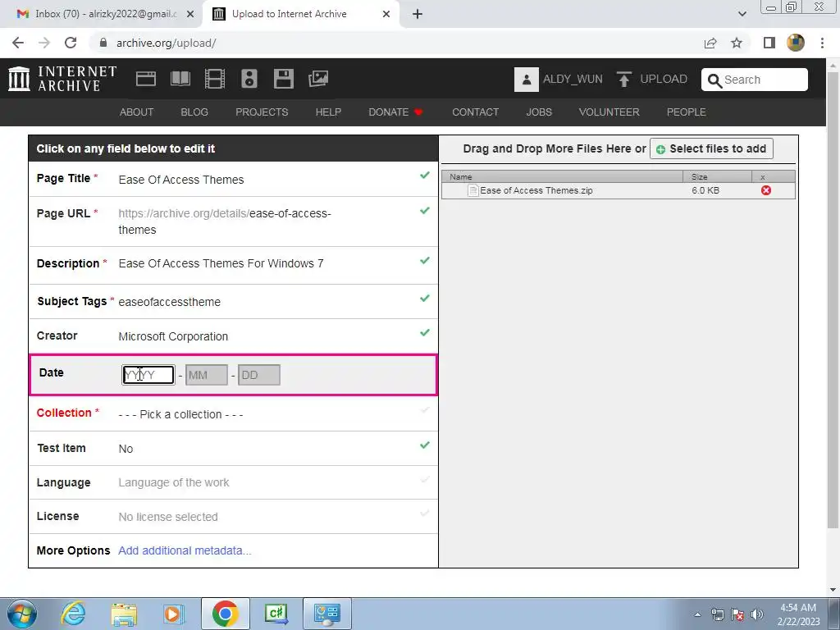The image size is (840, 630).
Task: Click the ALDY_WUN user avatar icon
Action: click(x=526, y=80)
